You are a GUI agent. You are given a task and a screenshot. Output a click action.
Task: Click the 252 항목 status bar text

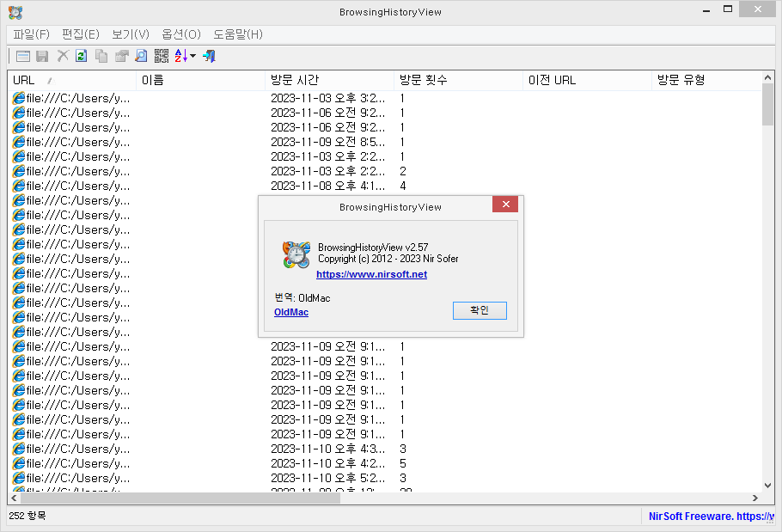[27, 516]
